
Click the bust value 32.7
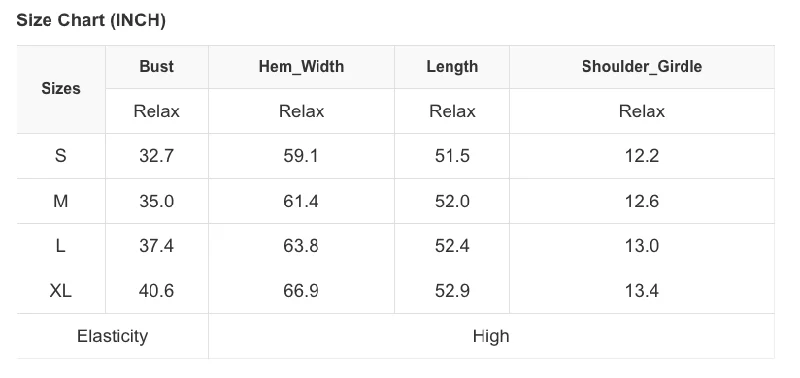(x=157, y=156)
